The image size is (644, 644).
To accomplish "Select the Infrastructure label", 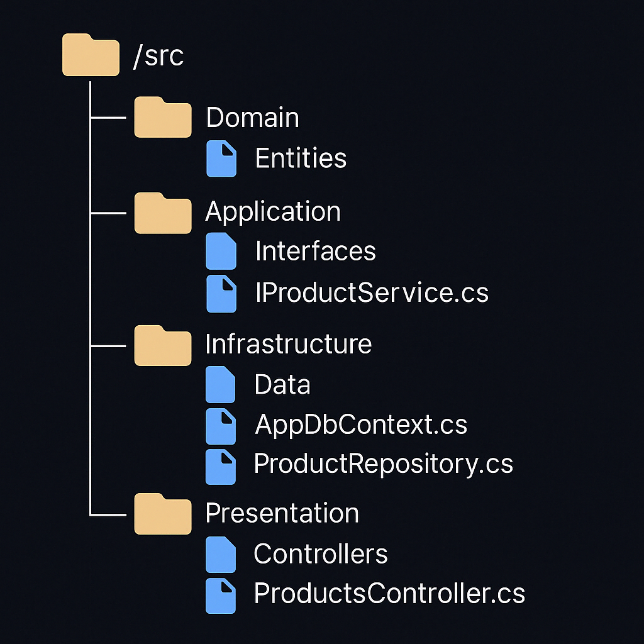I will (x=289, y=344).
